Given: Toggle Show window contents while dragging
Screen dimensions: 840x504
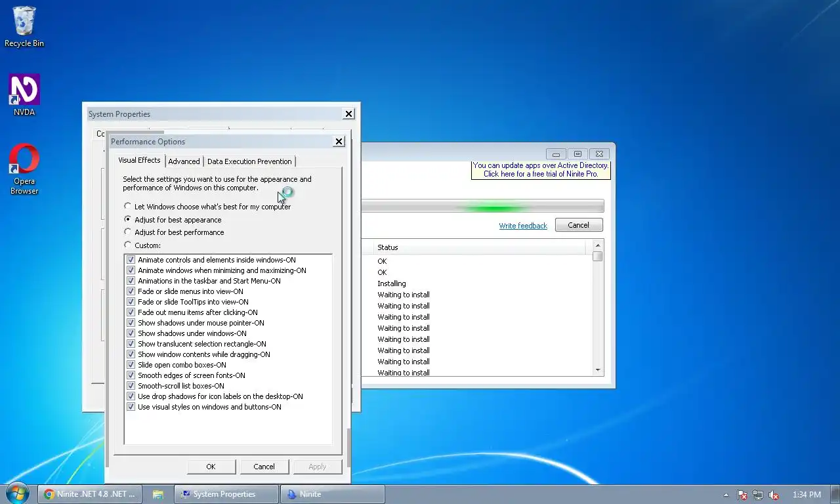Looking at the screenshot, I should pos(131,354).
